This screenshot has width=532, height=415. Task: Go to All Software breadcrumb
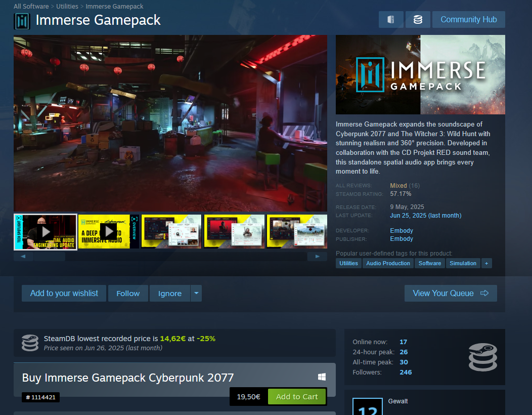click(31, 7)
